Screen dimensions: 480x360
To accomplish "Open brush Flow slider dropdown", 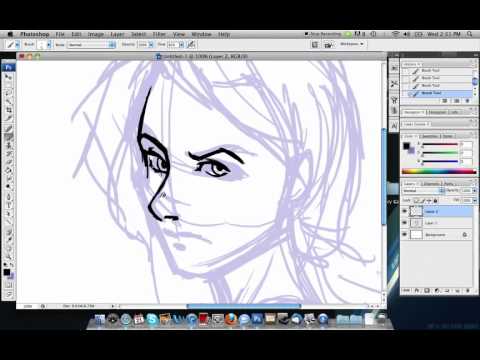I will pyautogui.click(x=182, y=44).
